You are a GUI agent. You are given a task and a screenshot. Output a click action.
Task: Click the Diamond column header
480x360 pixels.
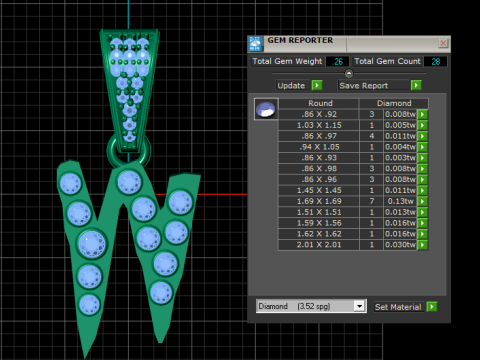click(394, 103)
